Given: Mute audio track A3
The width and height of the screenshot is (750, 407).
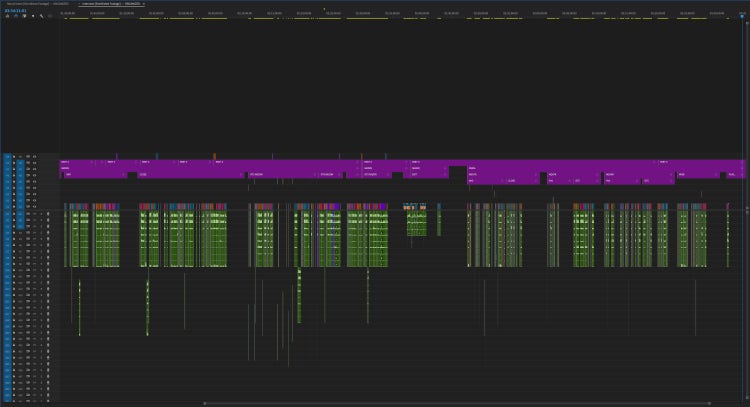Looking at the screenshot, I should pos(34,226).
